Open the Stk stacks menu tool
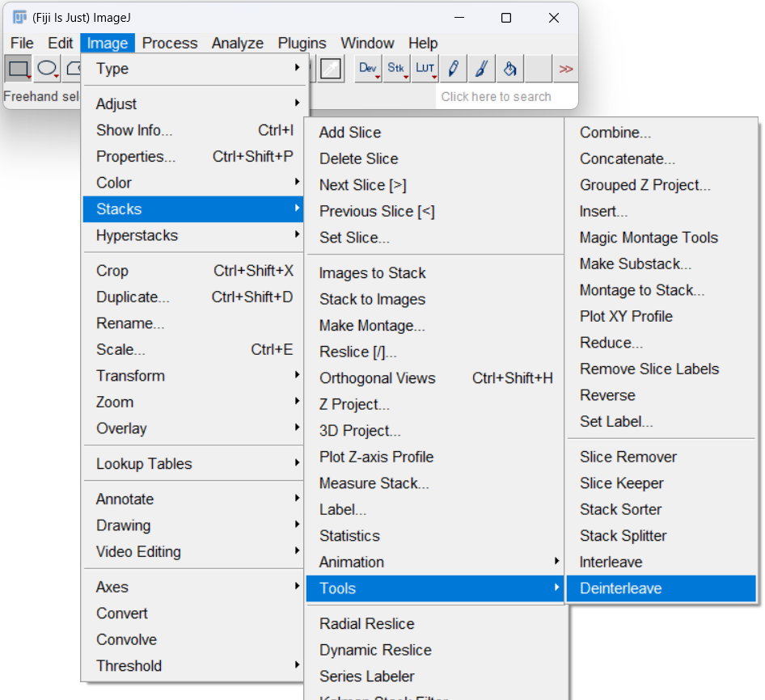 coord(396,69)
